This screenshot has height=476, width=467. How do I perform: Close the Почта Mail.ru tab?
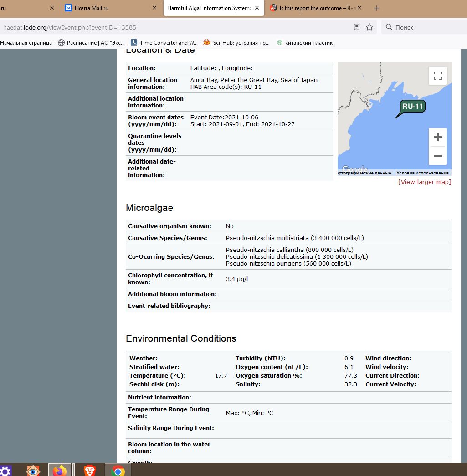coord(154,8)
